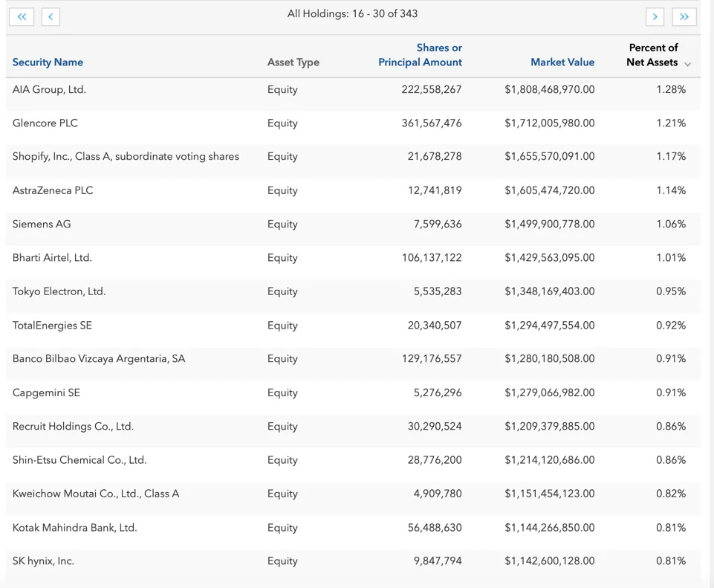
Task: Sort by Shares or Principal Amount
Action: coord(420,55)
